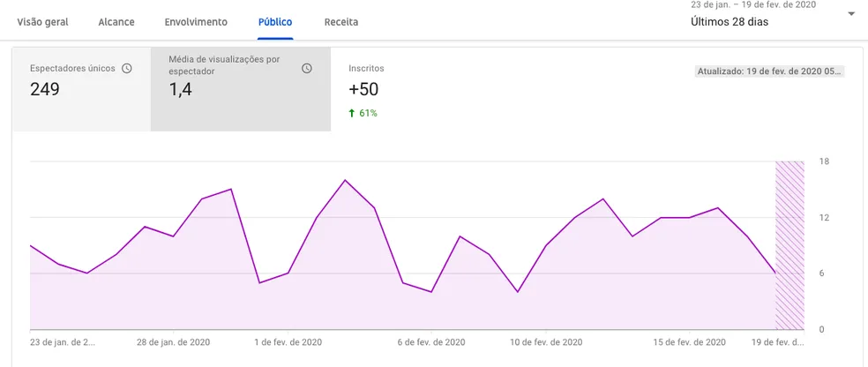The width and height of the screenshot is (868, 367).
Task: Go to the Envolvimento tab
Action: [x=196, y=22]
